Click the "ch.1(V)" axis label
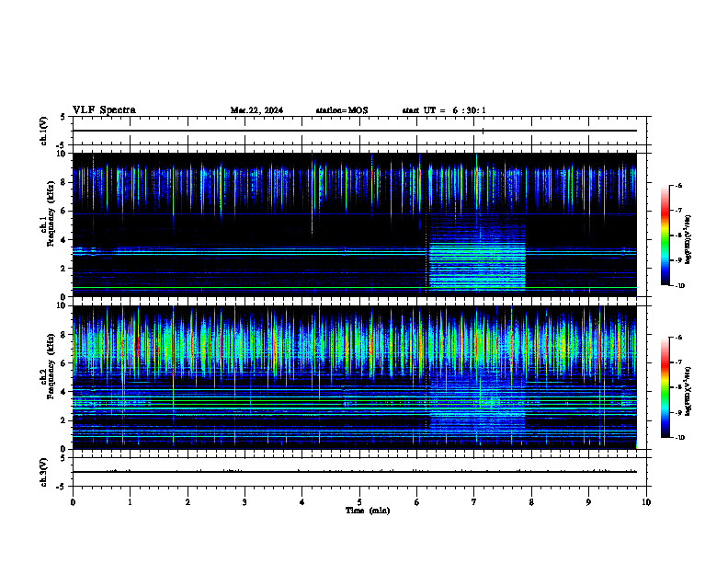Viewport: 728px width, 563px height. pos(43,131)
